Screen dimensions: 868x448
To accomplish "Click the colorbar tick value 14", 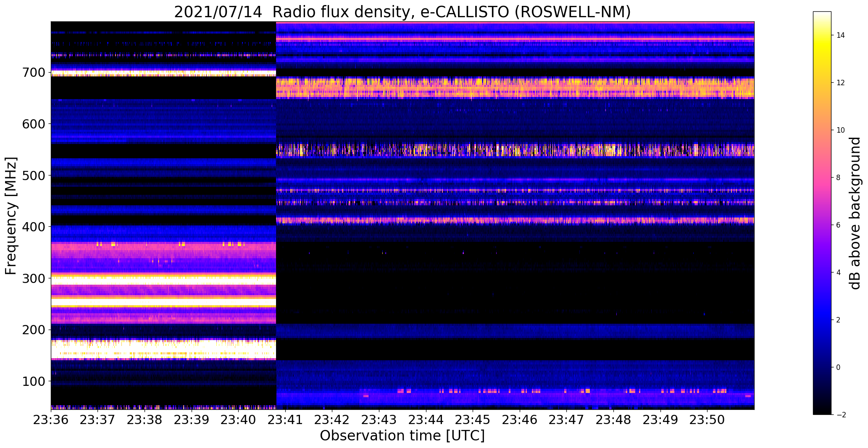I will [841, 35].
